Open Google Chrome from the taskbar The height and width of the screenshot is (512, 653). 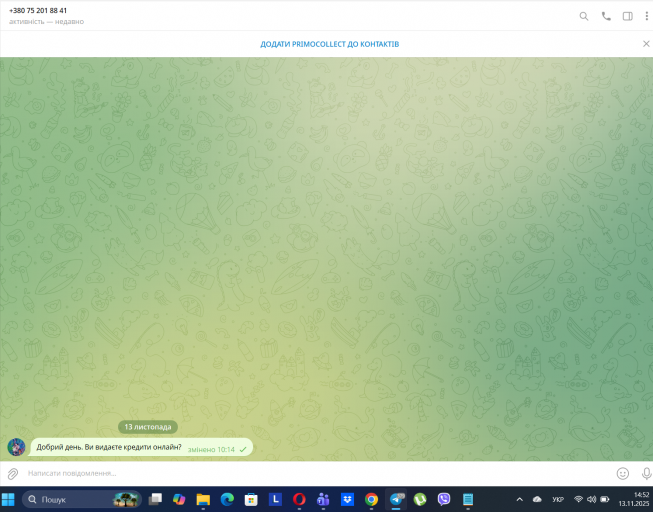coord(371,499)
